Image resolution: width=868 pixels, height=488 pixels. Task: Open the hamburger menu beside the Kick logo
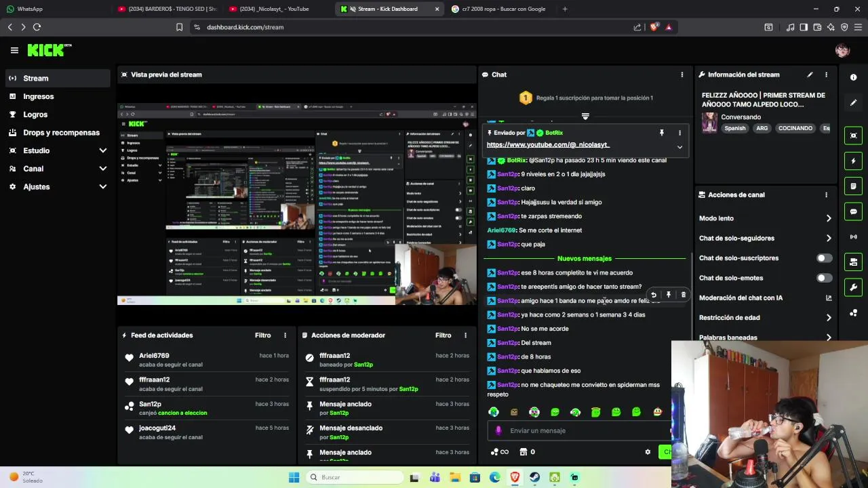(14, 50)
